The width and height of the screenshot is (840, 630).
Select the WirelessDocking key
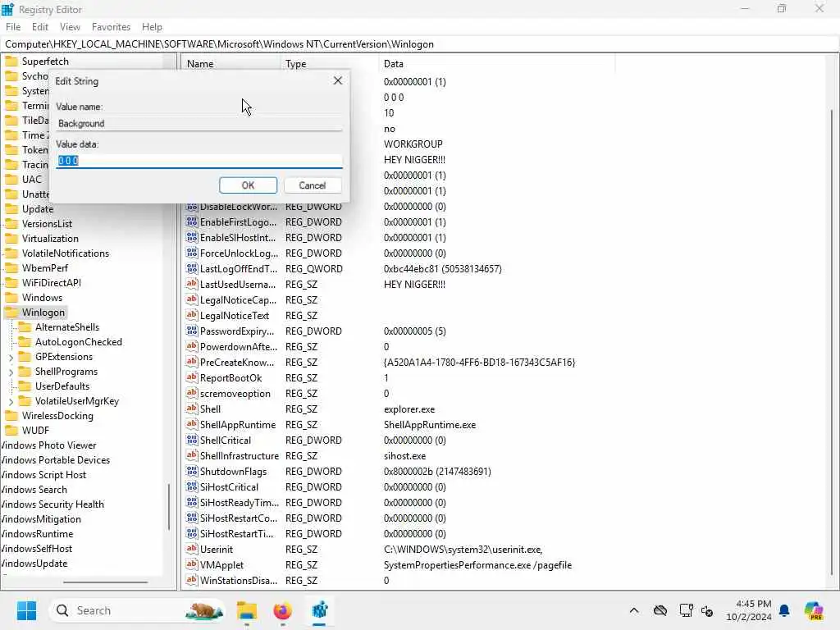pyautogui.click(x=57, y=416)
